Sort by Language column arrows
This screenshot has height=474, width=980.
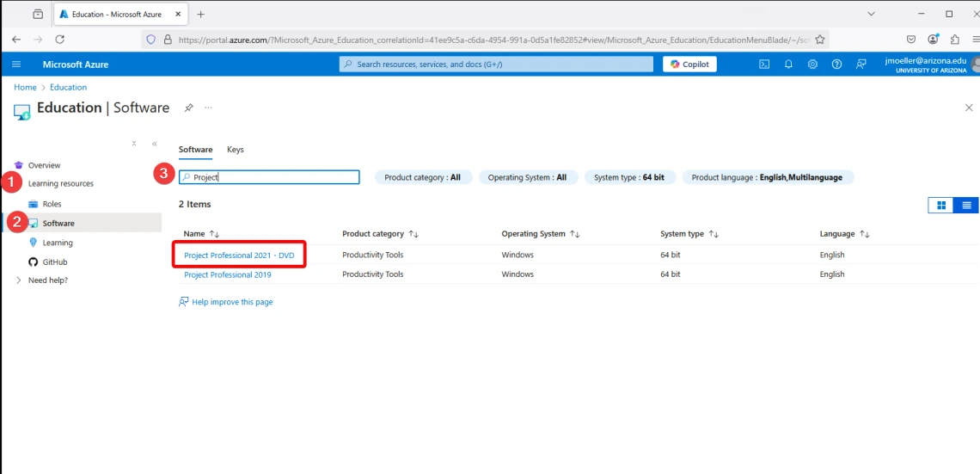[864, 234]
